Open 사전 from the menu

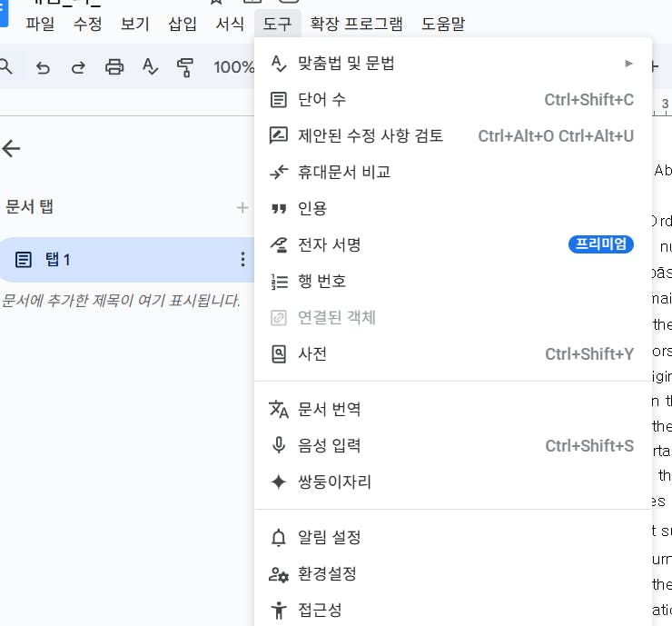coord(452,354)
